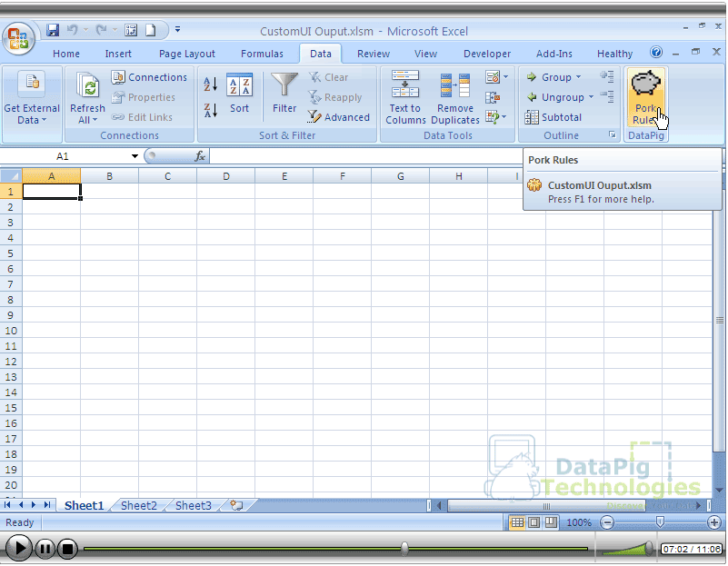728x566 pixels.
Task: Insert a new worksheet tab
Action: point(237,505)
